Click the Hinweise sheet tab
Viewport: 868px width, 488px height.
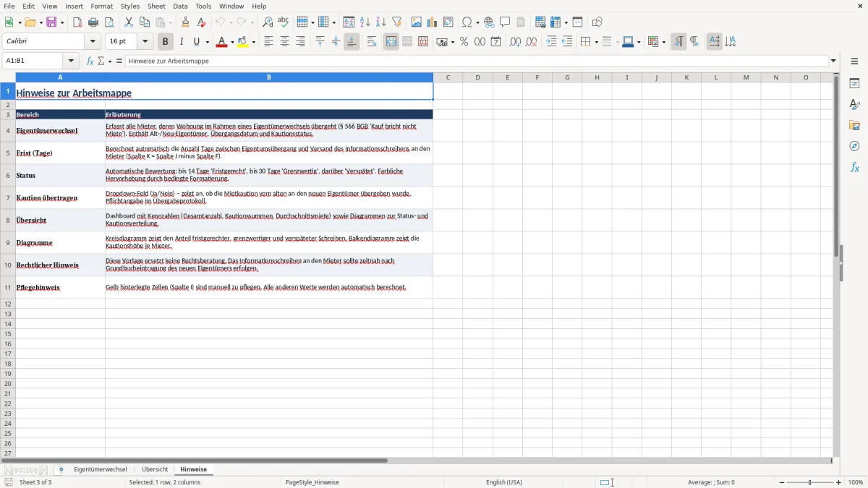tap(193, 470)
